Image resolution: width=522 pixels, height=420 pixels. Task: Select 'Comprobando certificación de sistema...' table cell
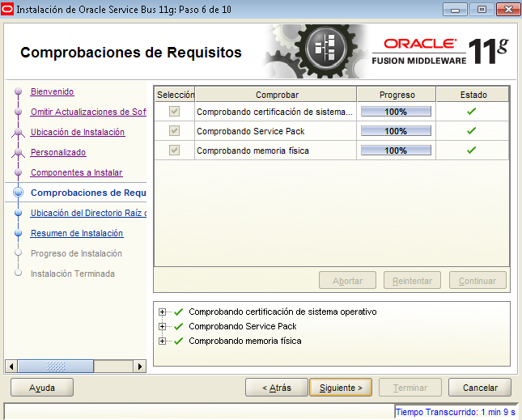pos(276,112)
